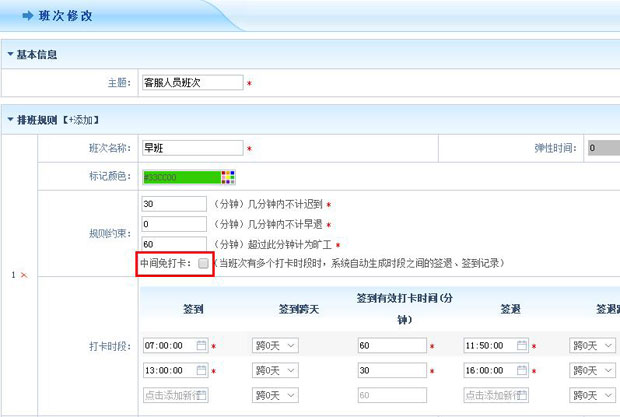Open sign-out 跨0天 dropdown in the empty new row
The width and height of the screenshot is (620, 417).
[592, 395]
